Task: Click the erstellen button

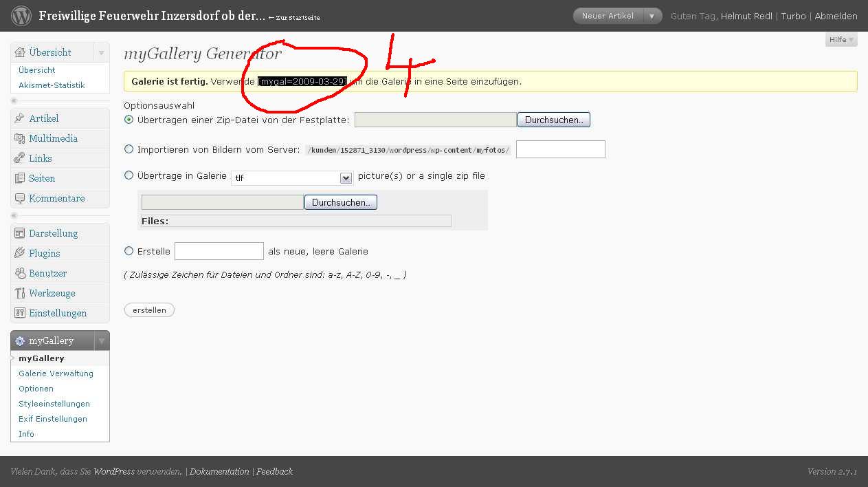Action: coord(149,310)
